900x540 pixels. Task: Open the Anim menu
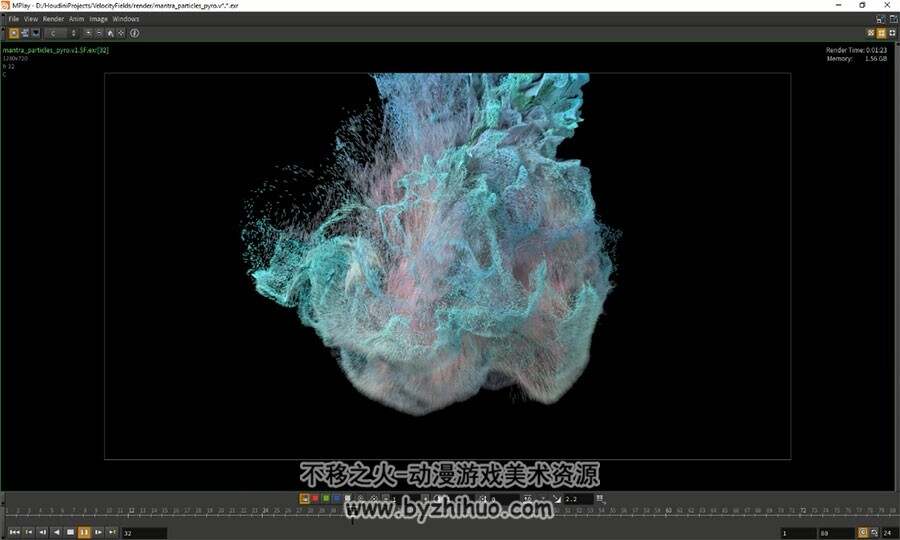pos(76,19)
